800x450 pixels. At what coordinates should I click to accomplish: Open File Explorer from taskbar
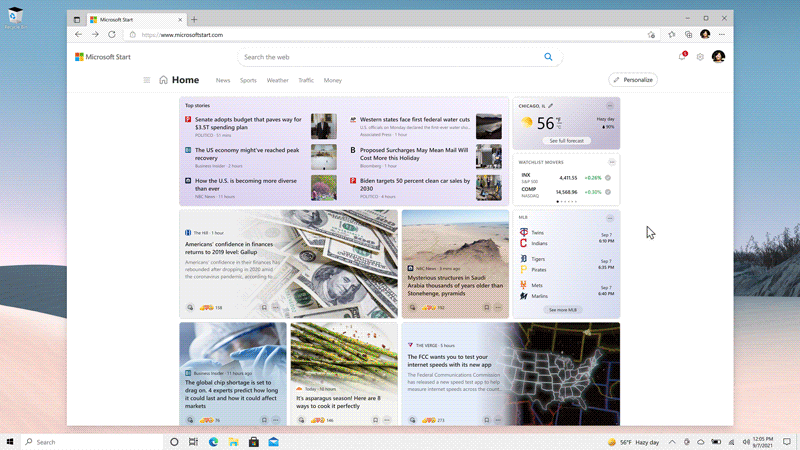[x=233, y=442]
